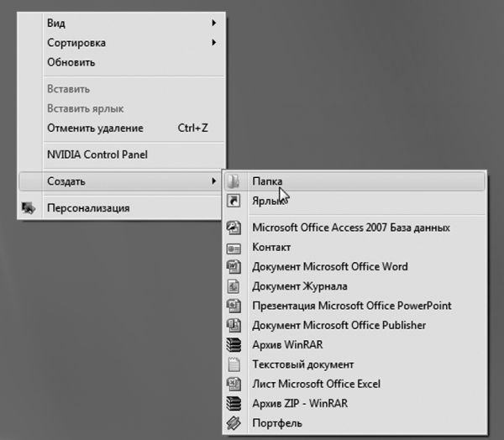Select Обновить from the context menu

[x=71, y=62]
